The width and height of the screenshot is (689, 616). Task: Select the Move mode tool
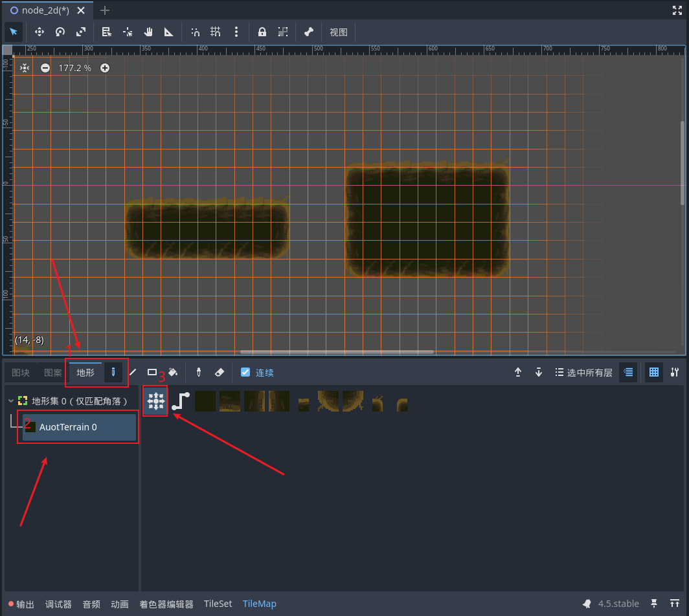(39, 32)
